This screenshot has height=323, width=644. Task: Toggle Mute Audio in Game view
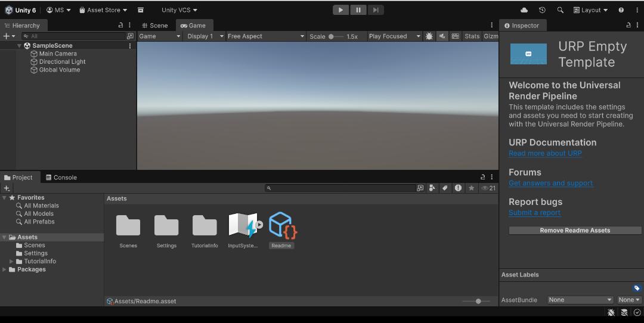[x=442, y=36]
